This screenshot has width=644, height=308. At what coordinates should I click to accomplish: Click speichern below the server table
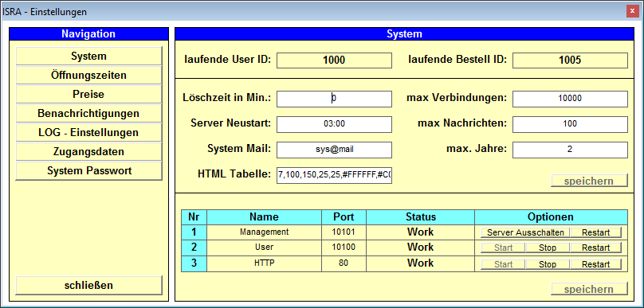(x=589, y=289)
